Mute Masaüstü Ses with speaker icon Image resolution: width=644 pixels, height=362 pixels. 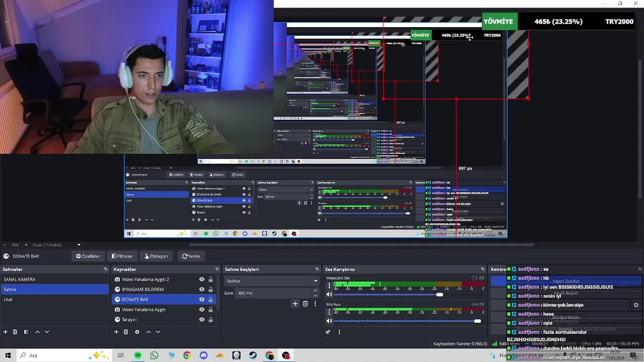(329, 295)
